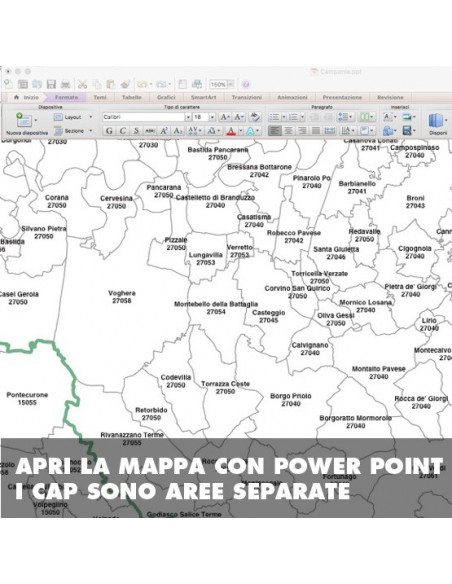Toggle bold with the G button
The height and width of the screenshot is (584, 452).
click(x=109, y=131)
